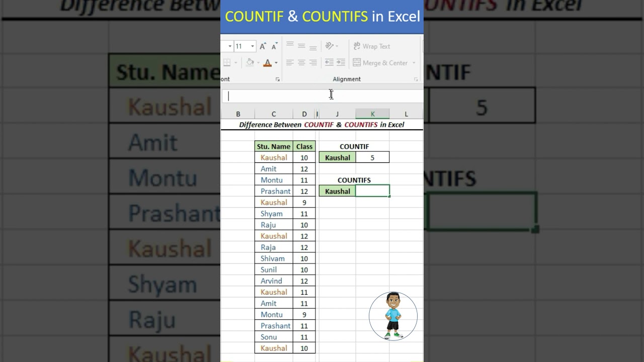Image resolution: width=644 pixels, height=362 pixels.
Task: Click the "Sonu" name cell
Action: click(x=274, y=337)
